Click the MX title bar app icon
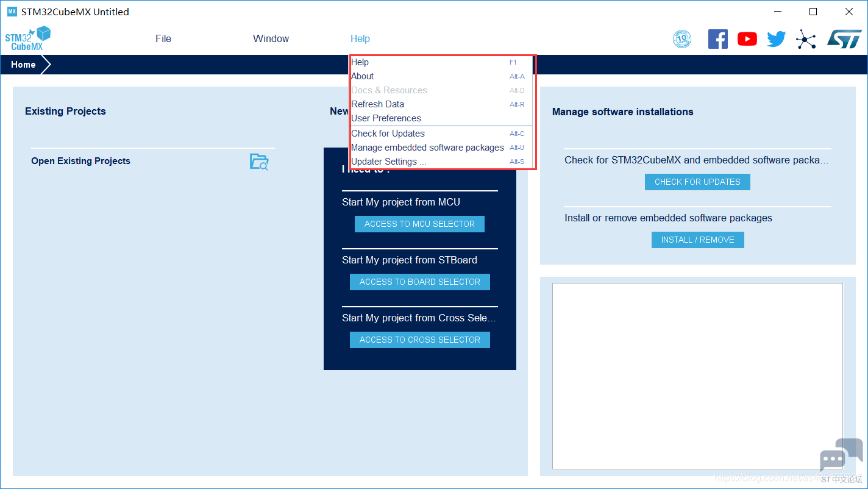The height and width of the screenshot is (489, 868). 12,12
